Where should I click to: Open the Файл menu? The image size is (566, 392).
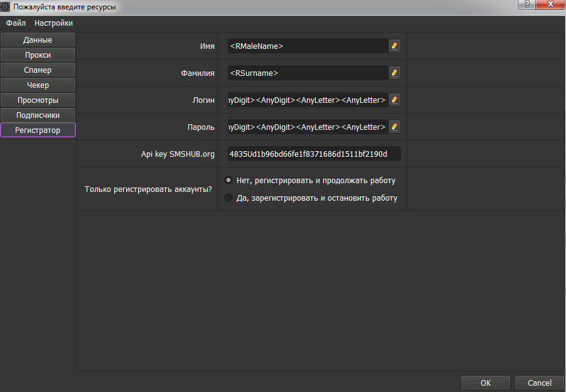pyautogui.click(x=16, y=23)
